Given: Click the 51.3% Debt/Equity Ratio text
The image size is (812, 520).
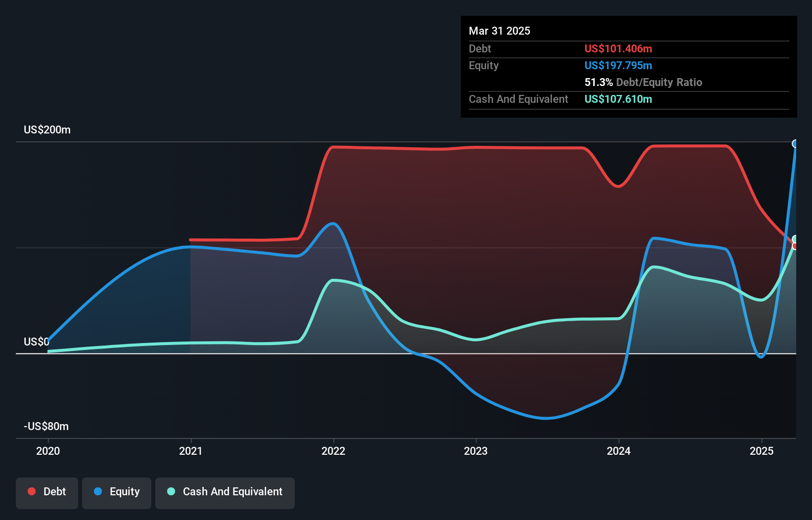Looking at the screenshot, I should pyautogui.click(x=643, y=83).
